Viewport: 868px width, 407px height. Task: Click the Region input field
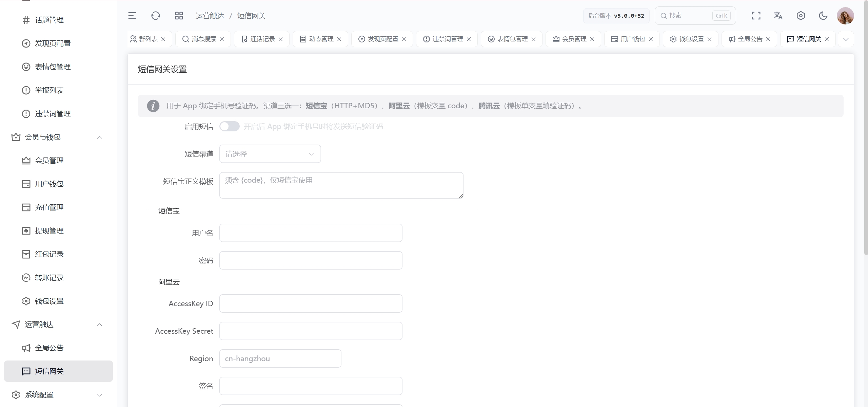280,358
